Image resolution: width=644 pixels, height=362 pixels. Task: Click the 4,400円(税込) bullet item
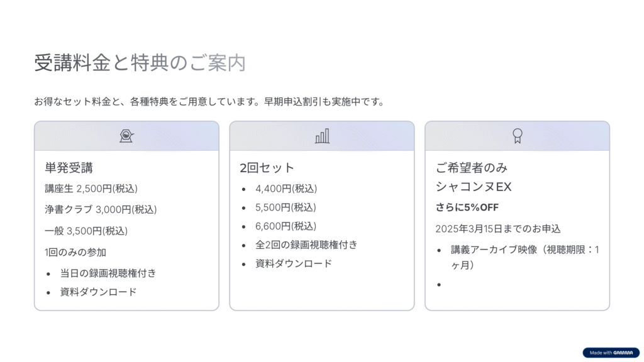[286, 189]
